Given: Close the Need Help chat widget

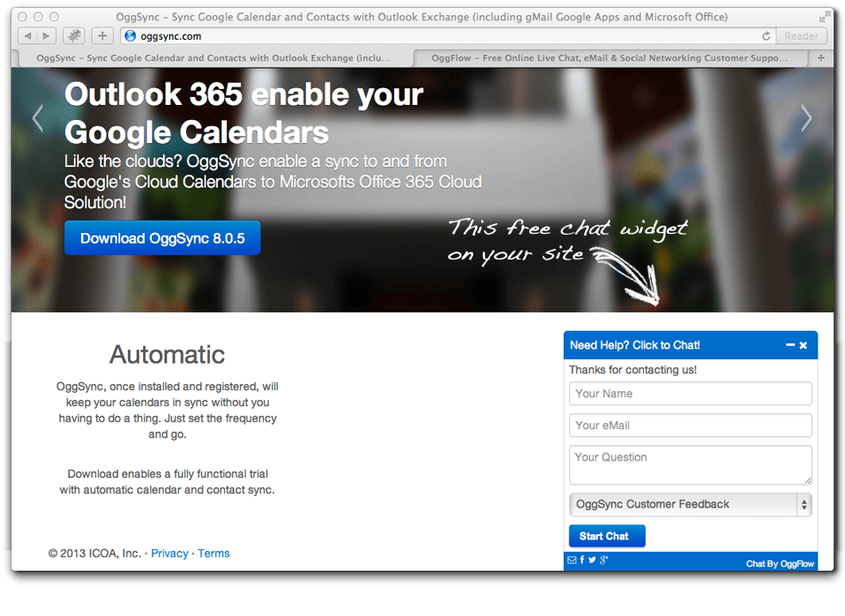Looking at the screenshot, I should pos(803,346).
